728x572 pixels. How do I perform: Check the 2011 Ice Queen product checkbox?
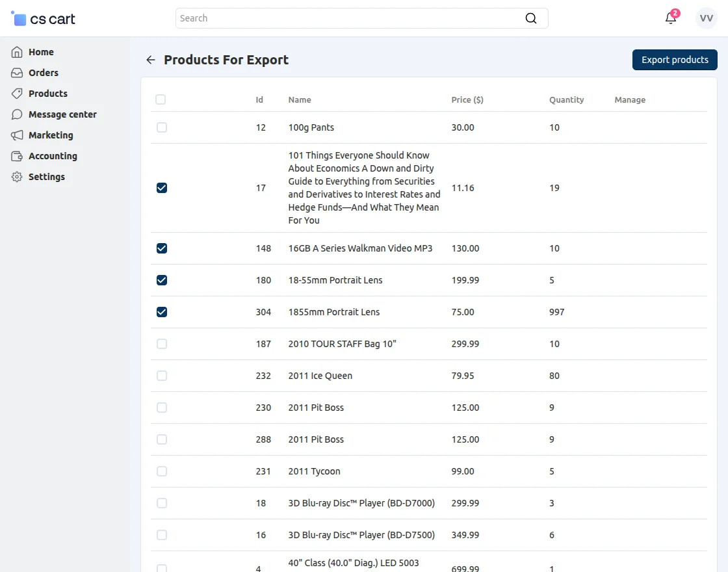(x=161, y=376)
